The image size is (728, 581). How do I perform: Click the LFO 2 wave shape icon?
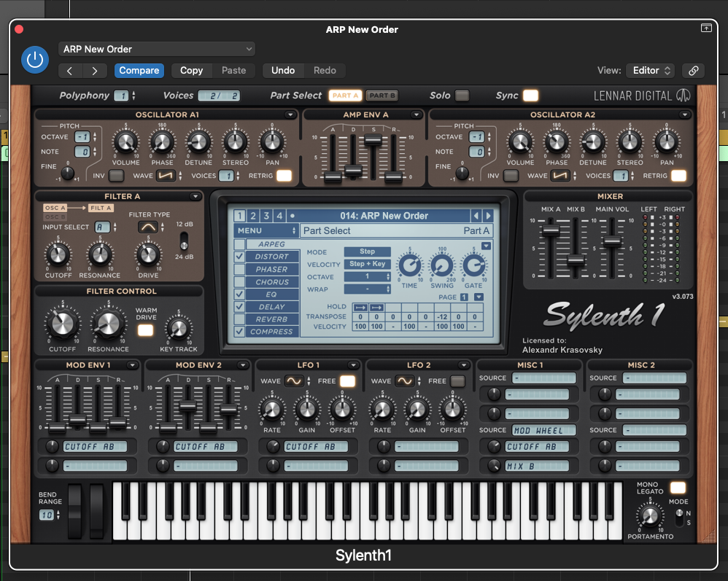click(x=404, y=381)
